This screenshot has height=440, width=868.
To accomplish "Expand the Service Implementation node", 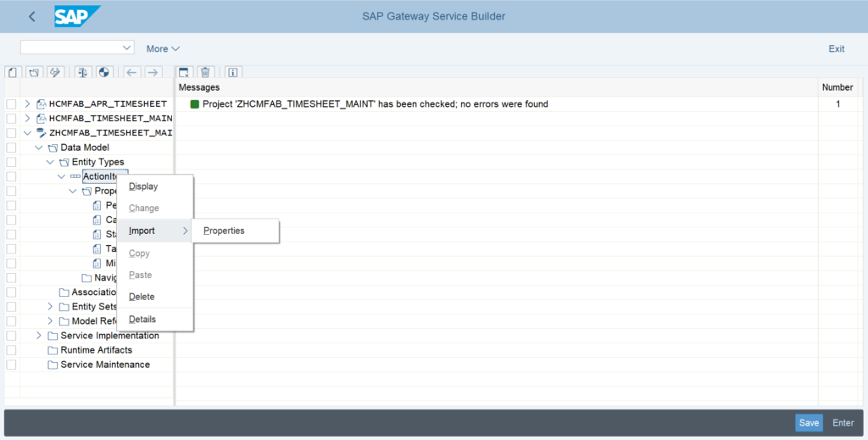I will [39, 336].
